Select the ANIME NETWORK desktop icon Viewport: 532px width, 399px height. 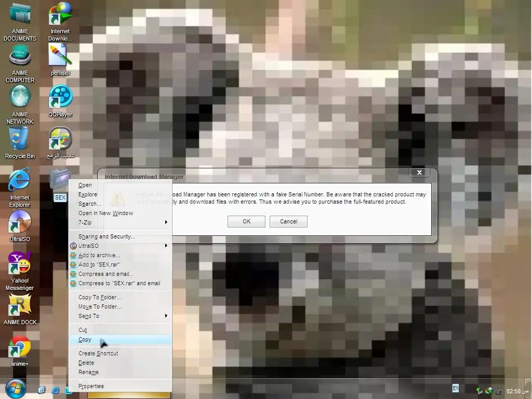20,105
